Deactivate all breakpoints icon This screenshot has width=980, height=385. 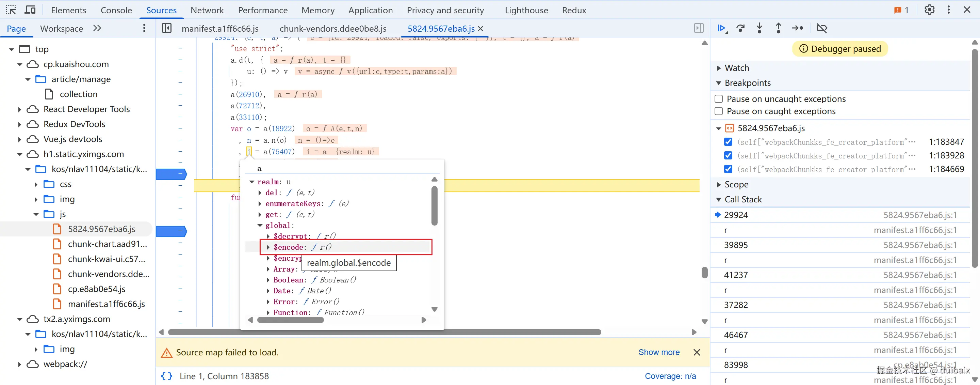point(822,28)
